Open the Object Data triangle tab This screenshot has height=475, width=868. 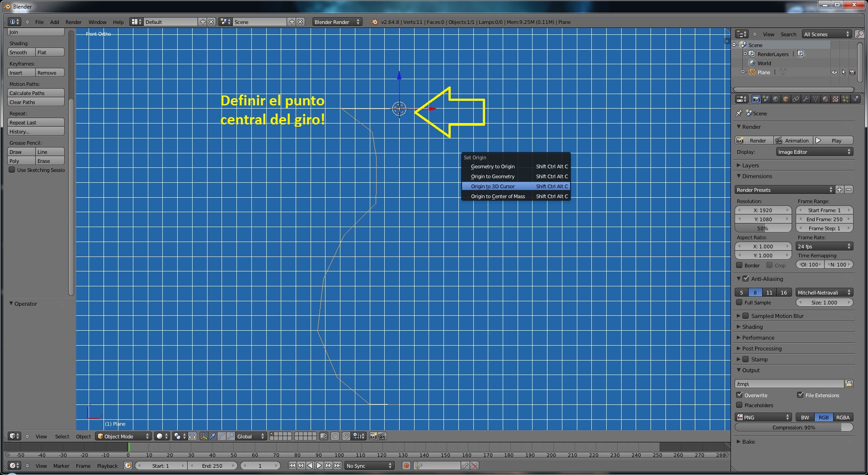816,99
